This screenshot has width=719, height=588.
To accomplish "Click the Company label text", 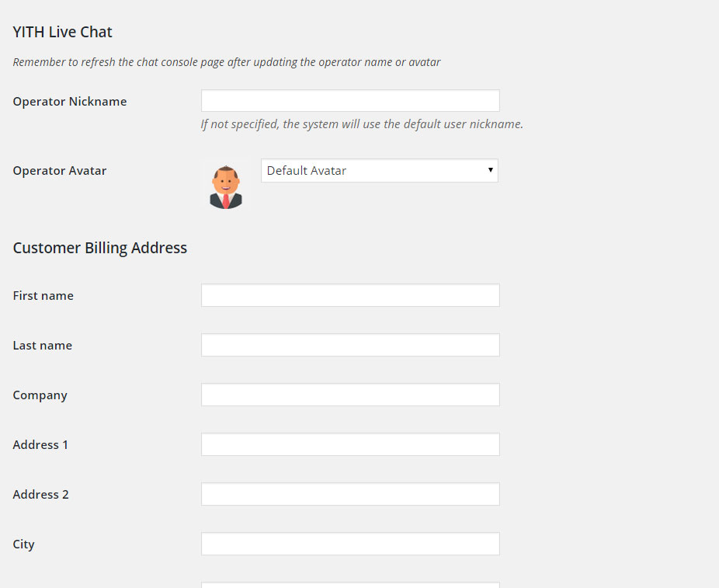I will 40,395.
